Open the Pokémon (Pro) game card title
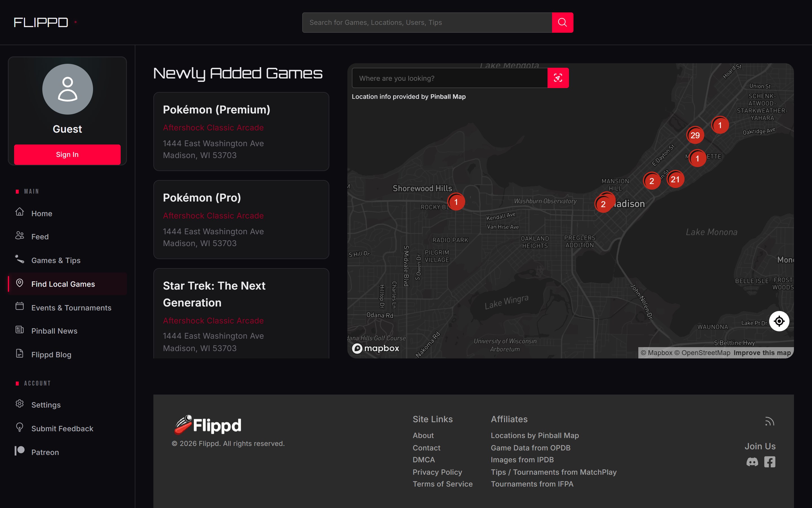This screenshot has height=508, width=812. click(202, 198)
